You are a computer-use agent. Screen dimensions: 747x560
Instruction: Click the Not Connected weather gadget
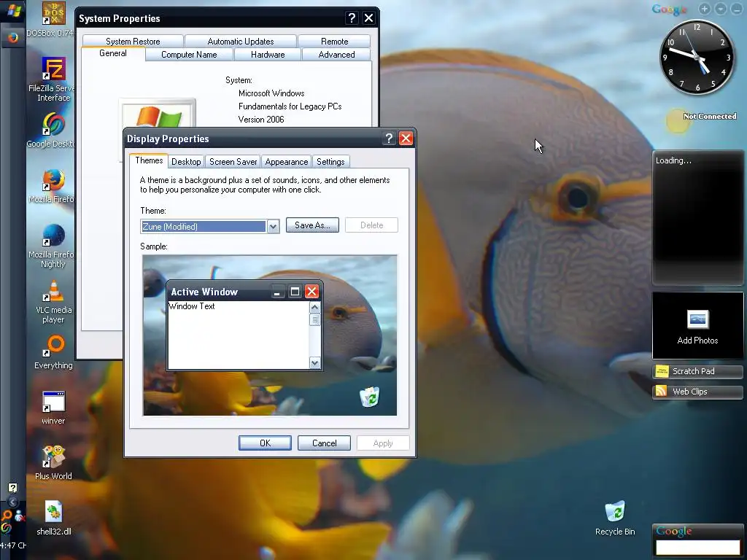click(702, 119)
